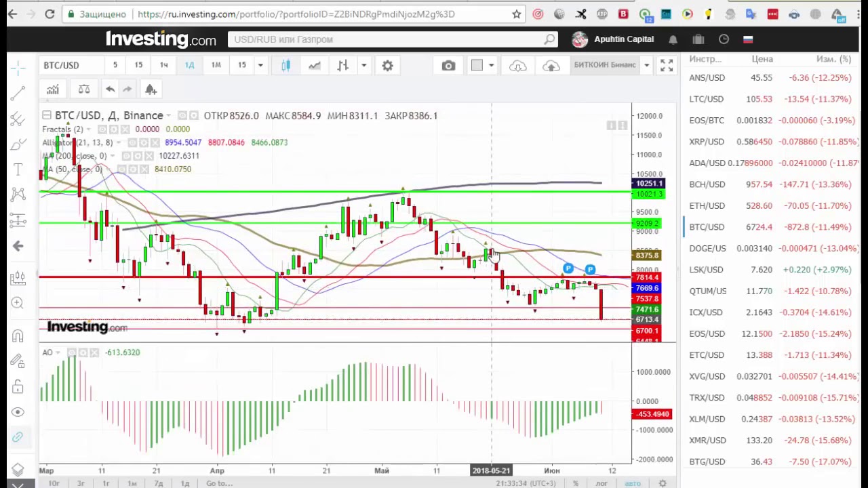Set the 10г date range

coord(54,483)
